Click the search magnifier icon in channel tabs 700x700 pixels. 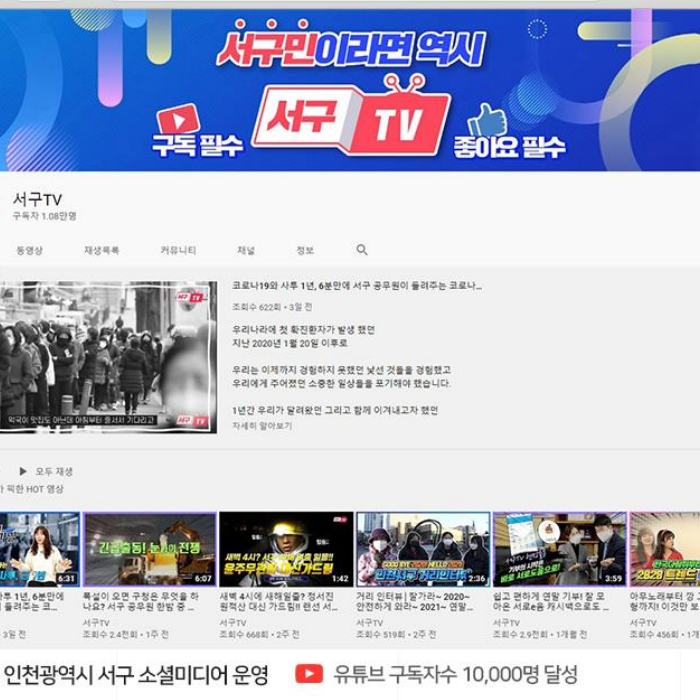(362, 250)
